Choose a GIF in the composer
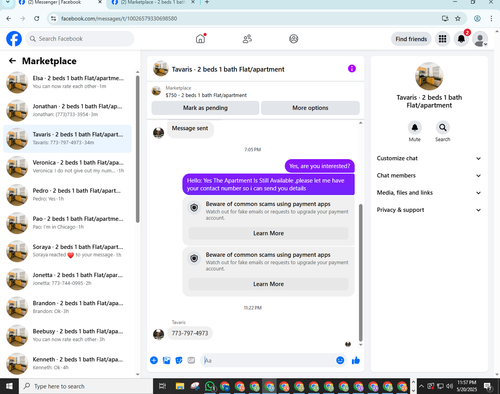 click(191, 360)
